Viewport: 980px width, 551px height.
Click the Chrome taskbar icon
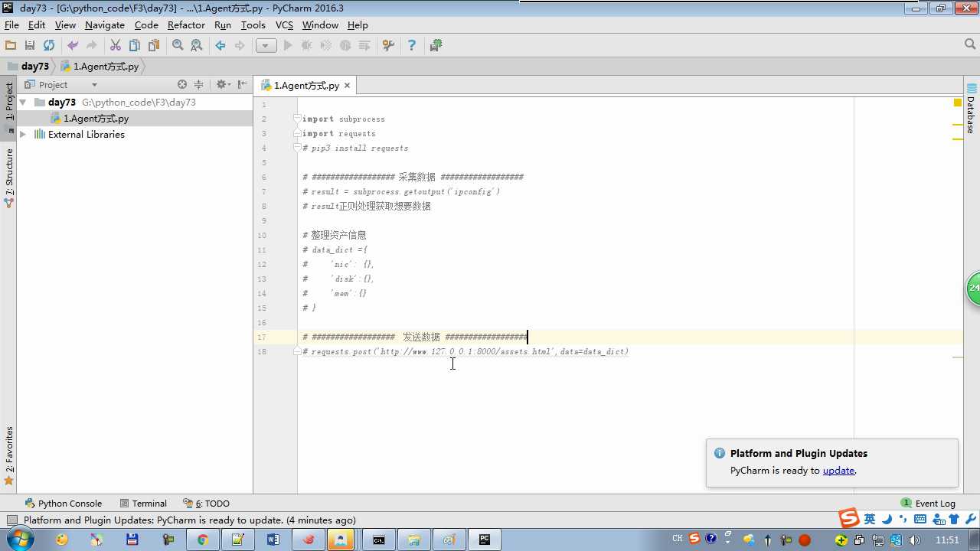coord(202,540)
